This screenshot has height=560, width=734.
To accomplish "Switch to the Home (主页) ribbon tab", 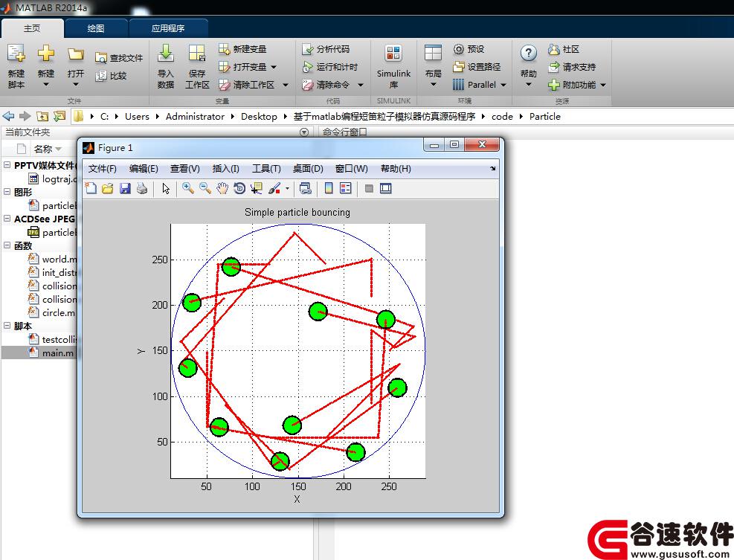I will tap(32, 28).
